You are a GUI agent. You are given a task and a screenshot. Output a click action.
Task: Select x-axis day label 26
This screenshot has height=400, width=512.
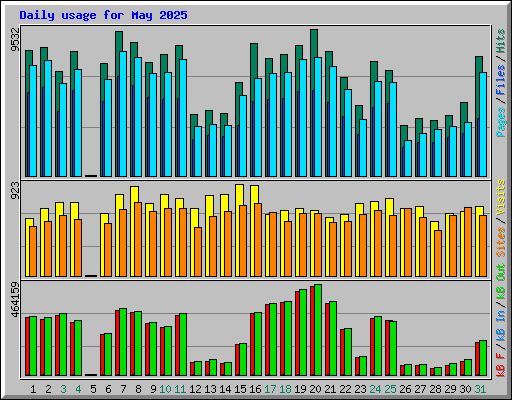(405, 389)
